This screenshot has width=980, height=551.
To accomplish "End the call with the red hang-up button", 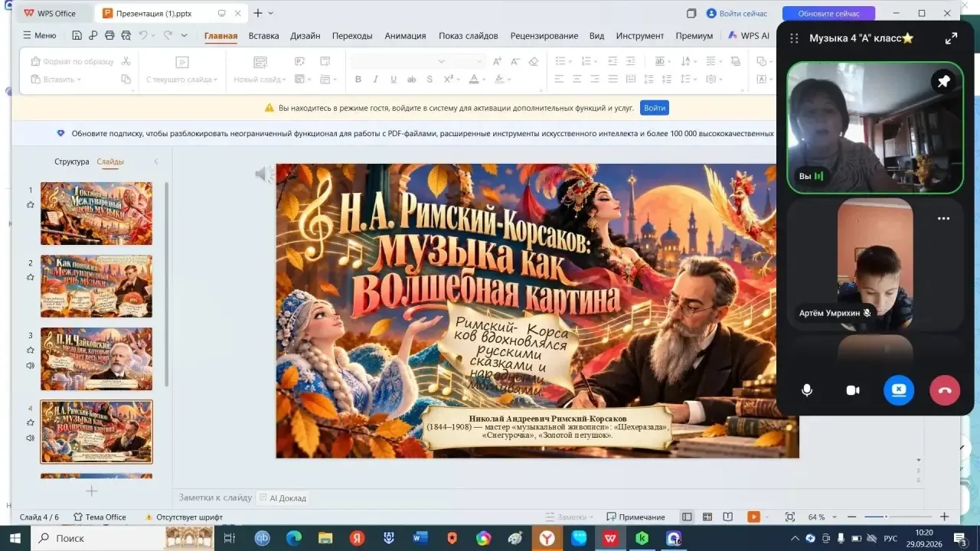I will coord(945,390).
